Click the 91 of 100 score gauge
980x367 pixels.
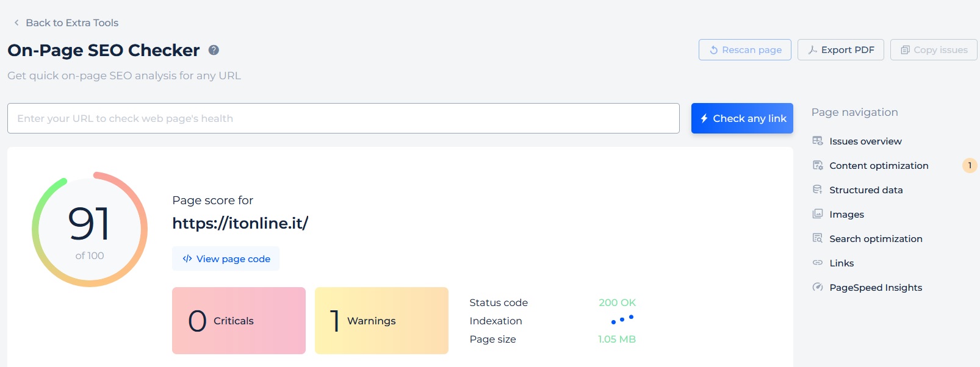(x=90, y=229)
